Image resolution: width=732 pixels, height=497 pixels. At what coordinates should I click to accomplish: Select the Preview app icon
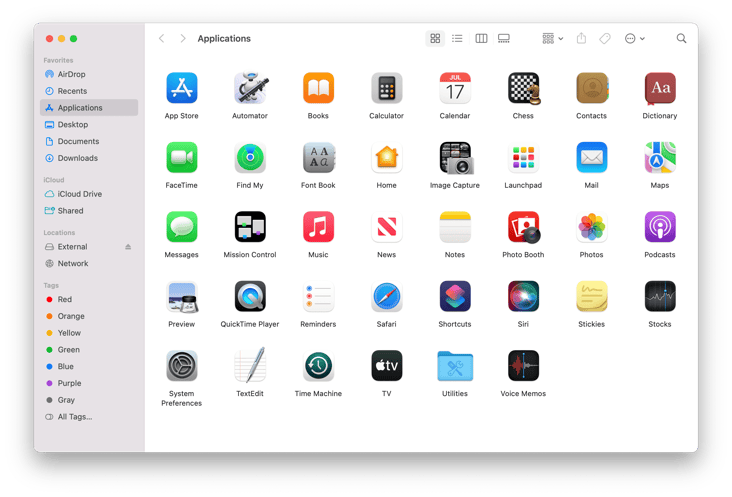click(x=182, y=297)
